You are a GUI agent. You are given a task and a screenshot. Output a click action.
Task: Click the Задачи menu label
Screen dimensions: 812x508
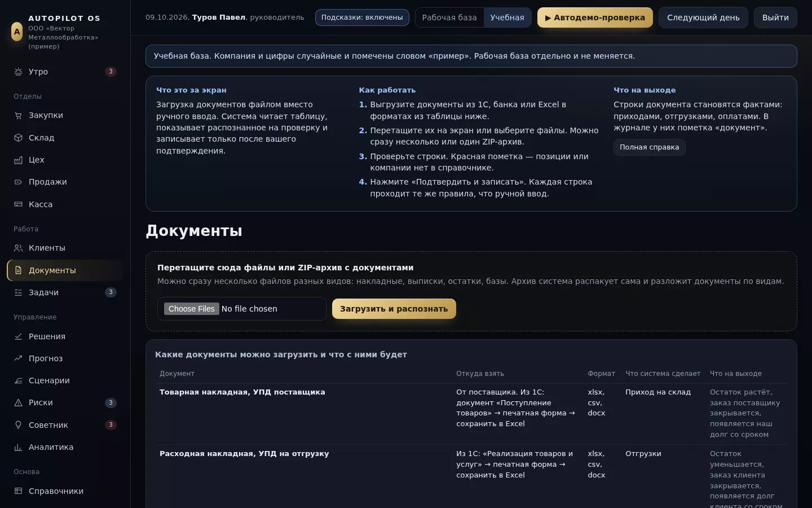point(43,292)
